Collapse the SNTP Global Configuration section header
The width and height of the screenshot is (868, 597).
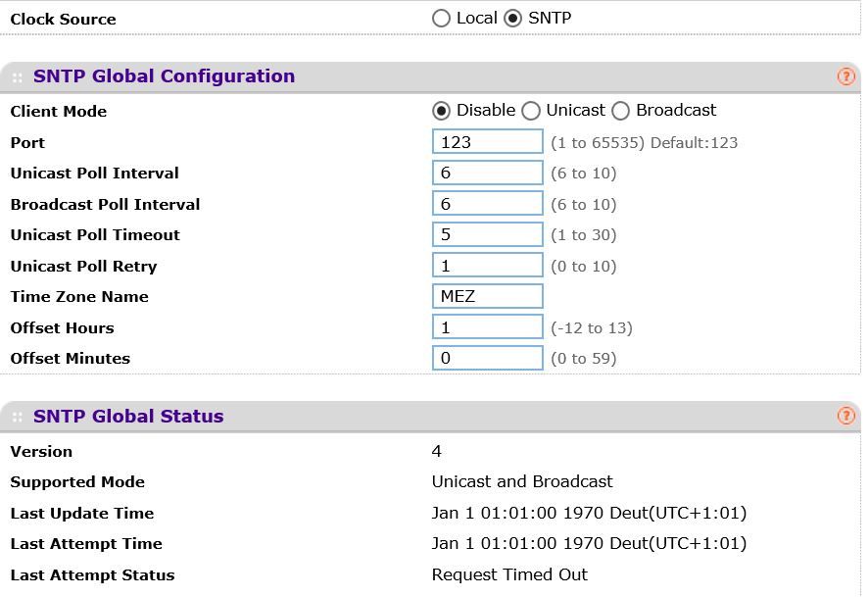[x=164, y=76]
